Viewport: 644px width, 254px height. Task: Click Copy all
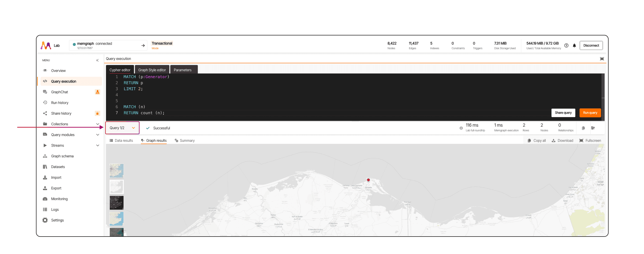coord(537,140)
